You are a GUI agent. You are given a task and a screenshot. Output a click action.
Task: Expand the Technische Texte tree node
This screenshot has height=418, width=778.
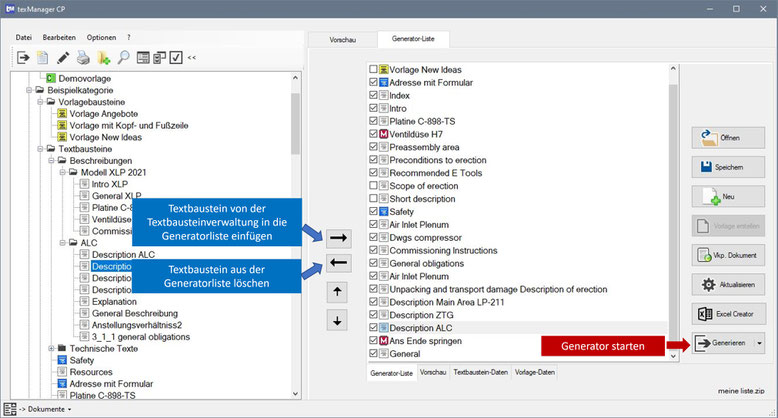[x=51, y=348]
